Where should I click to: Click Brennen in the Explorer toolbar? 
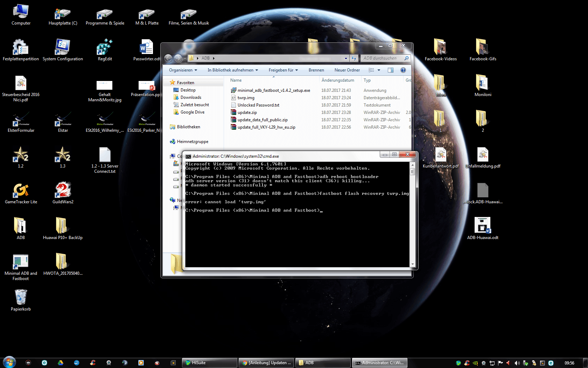pos(316,70)
